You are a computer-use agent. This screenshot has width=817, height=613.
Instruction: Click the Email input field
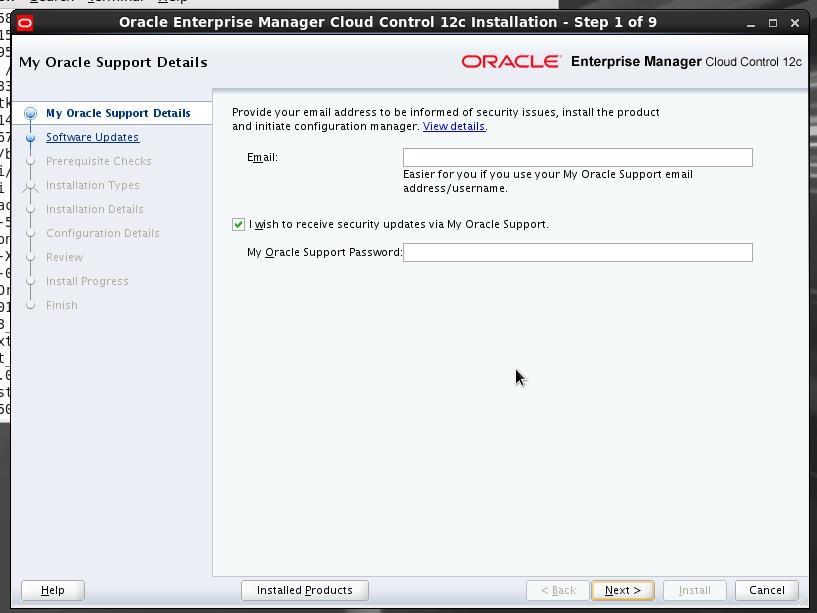[x=577, y=157]
